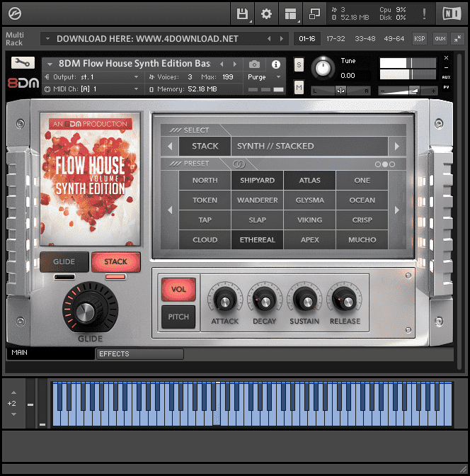The image size is (470, 476).
Task: Click the 8DM logo
Action: [23, 83]
